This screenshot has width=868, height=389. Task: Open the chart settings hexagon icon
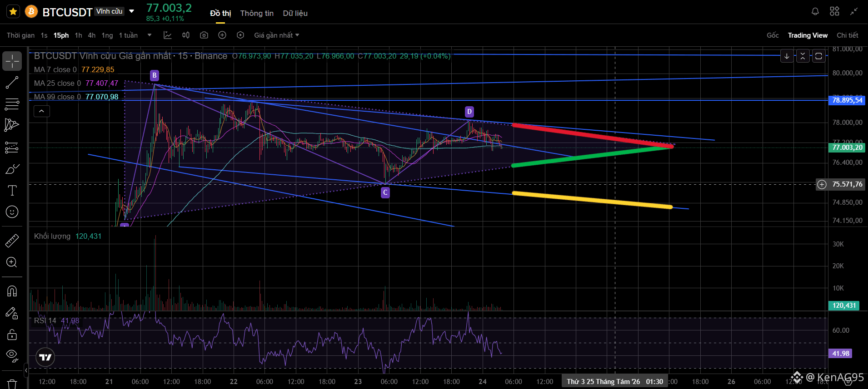[240, 35]
